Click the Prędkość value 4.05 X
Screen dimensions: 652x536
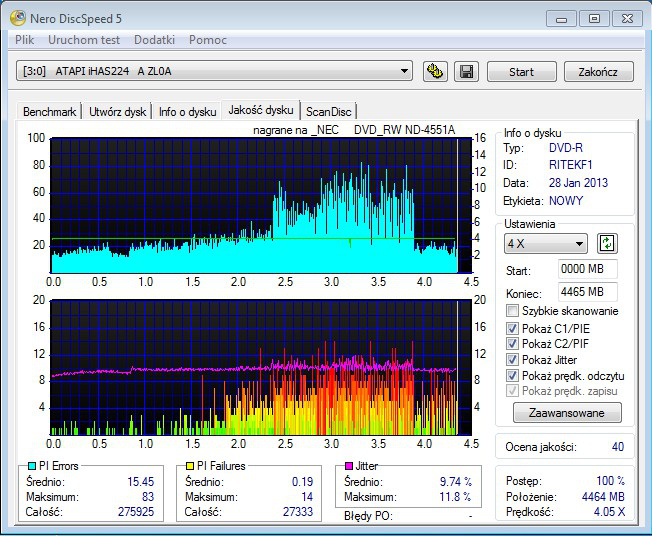tap(609, 511)
